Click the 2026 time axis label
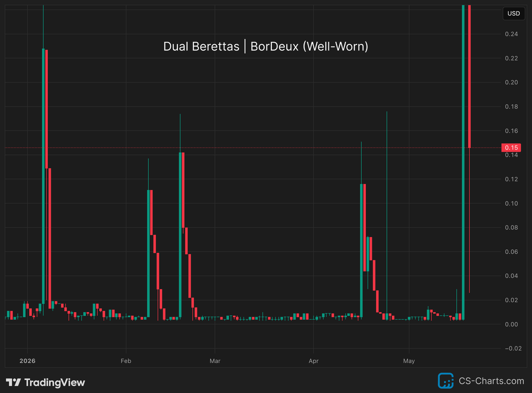The image size is (532, 393). [x=27, y=361]
